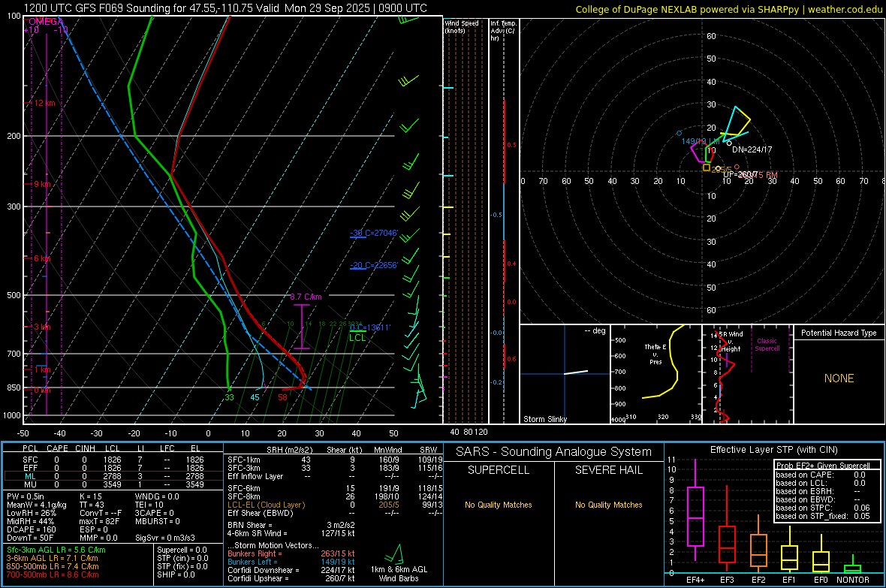The height and width of the screenshot is (588, 886).
Task: Click the Corfidi Downshear line
Action: click(x=291, y=570)
